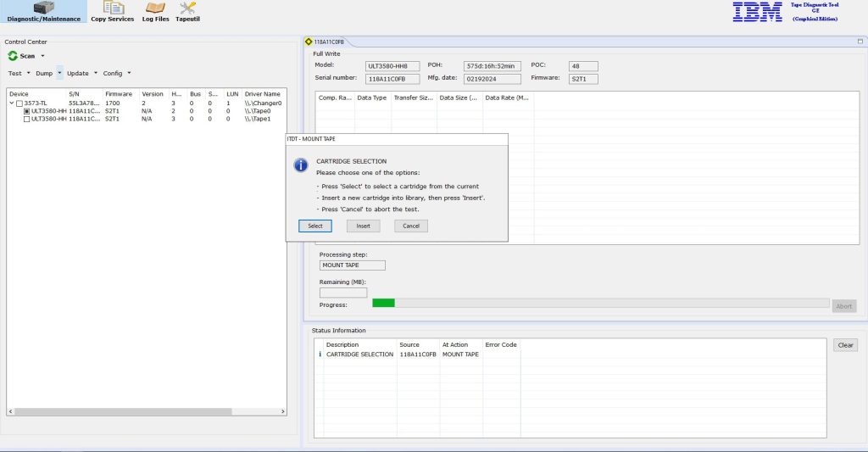
Task: Click the Transfer Siz... column header
Action: tap(414, 98)
